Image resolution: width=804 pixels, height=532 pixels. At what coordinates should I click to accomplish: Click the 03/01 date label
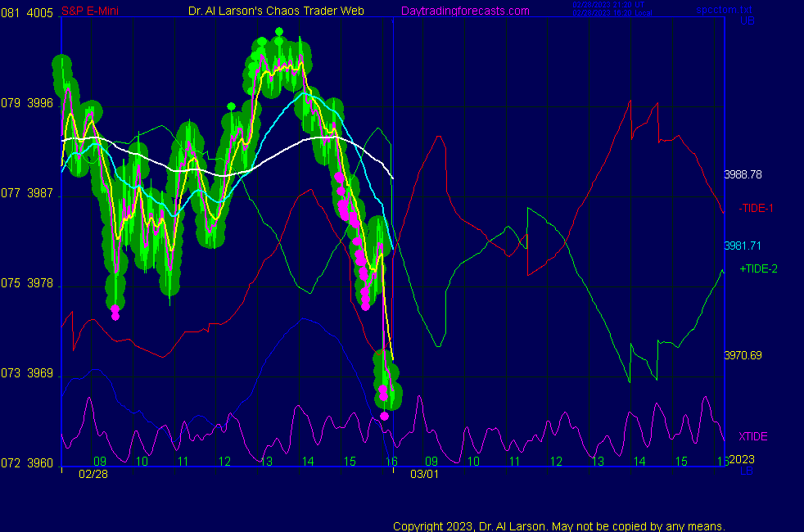click(425, 474)
